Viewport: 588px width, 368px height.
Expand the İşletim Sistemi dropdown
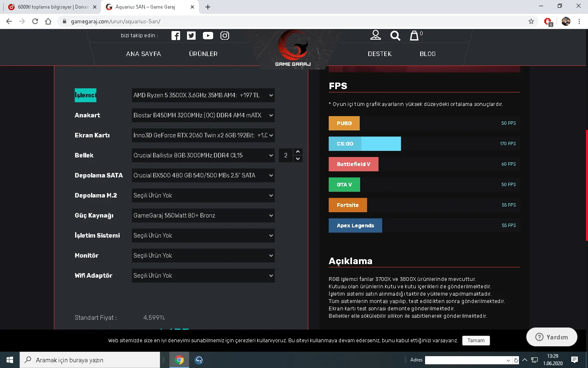click(203, 236)
